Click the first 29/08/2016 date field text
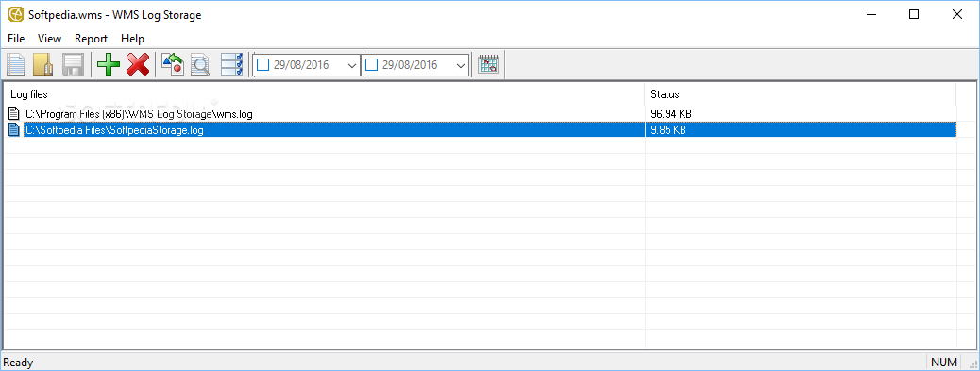Viewport: 980px width, 371px height. 301,65
